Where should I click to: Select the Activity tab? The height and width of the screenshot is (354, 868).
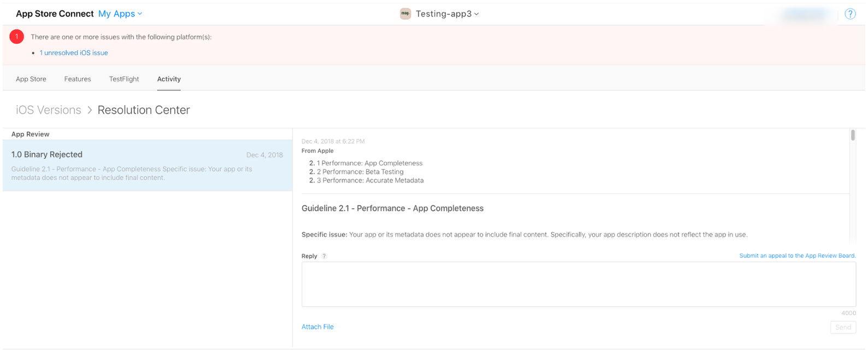tap(169, 79)
